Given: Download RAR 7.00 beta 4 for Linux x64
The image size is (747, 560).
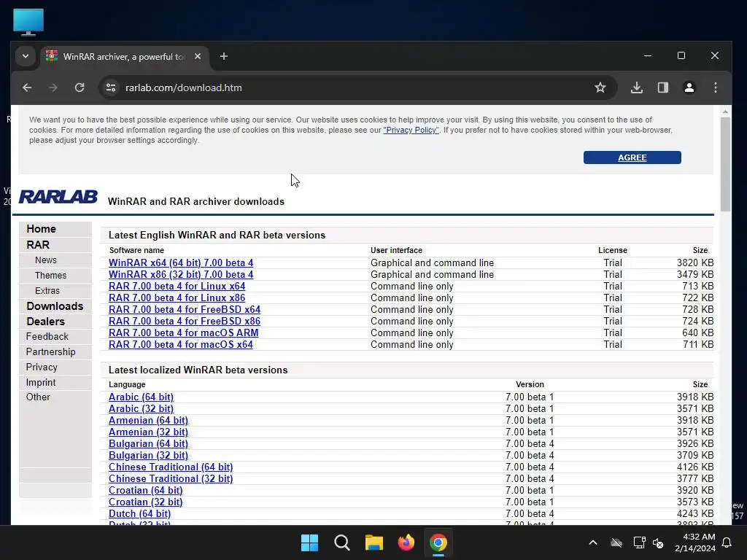Looking at the screenshot, I should (x=177, y=286).
